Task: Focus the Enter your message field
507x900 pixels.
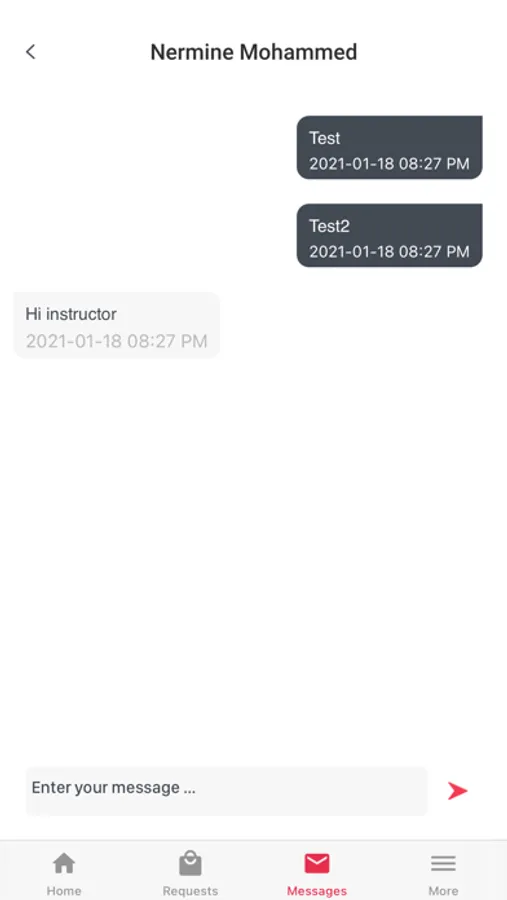Action: pyautogui.click(x=226, y=791)
